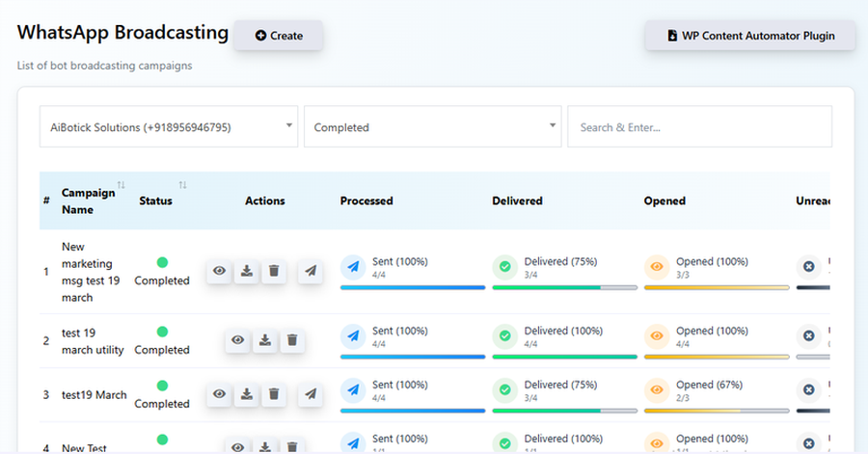
Task: Delete the New marketing msg test campaign
Action: [x=274, y=272]
